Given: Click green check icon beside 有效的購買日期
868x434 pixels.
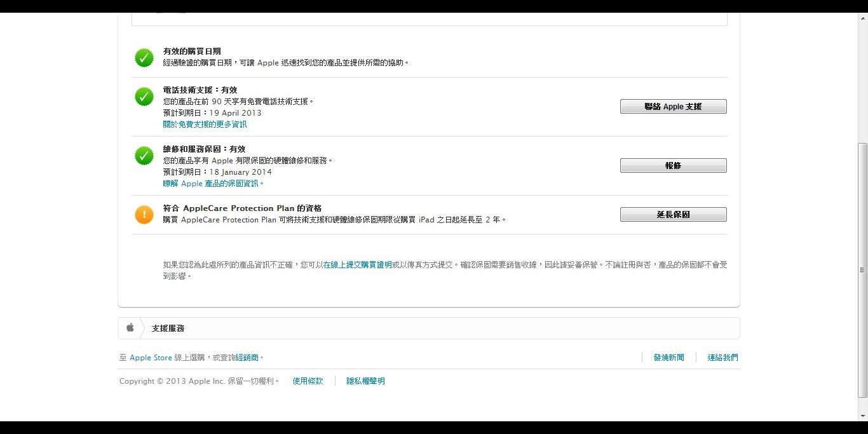Looking at the screenshot, I should pos(144,58).
